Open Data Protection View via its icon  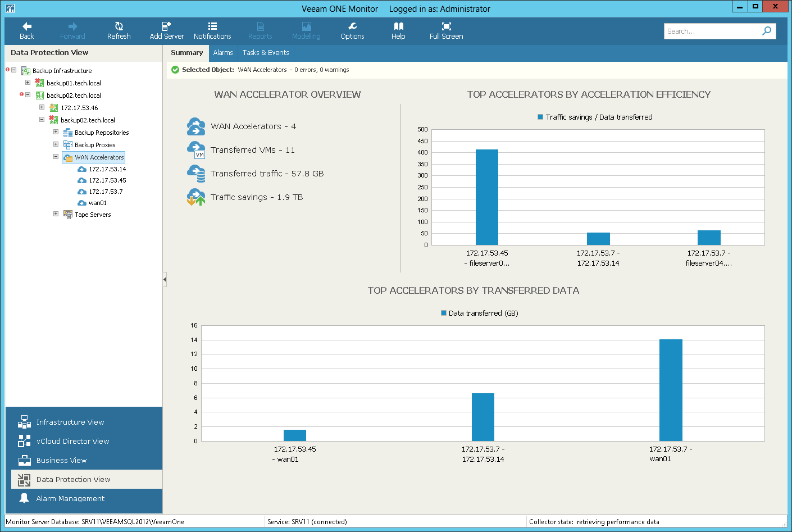(24, 479)
